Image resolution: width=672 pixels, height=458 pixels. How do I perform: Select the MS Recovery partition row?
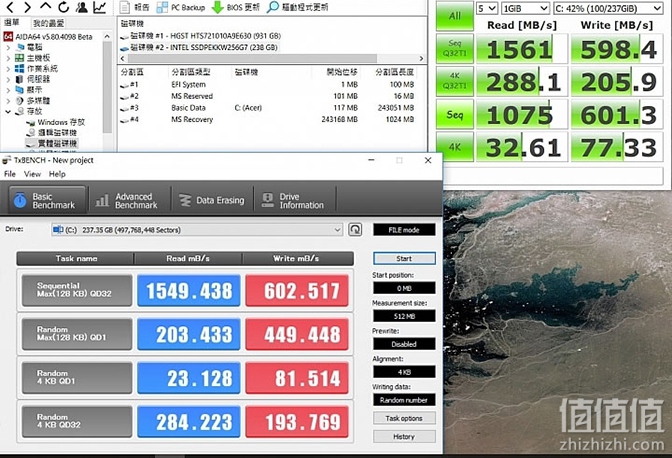[267, 119]
